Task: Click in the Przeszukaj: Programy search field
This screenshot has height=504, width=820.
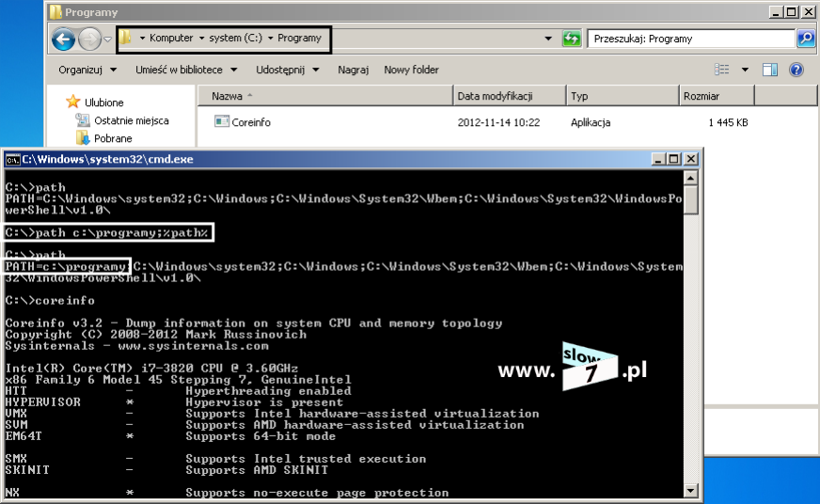Action: [691, 39]
